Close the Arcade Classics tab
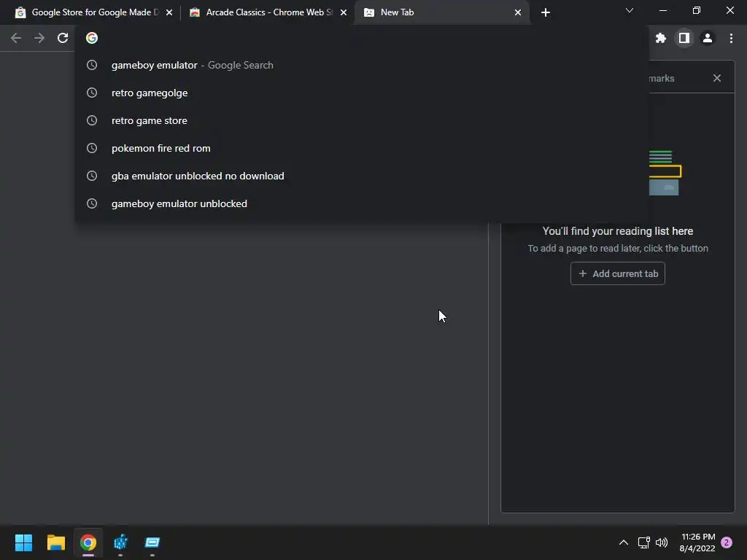This screenshot has width=747, height=560. (x=344, y=12)
